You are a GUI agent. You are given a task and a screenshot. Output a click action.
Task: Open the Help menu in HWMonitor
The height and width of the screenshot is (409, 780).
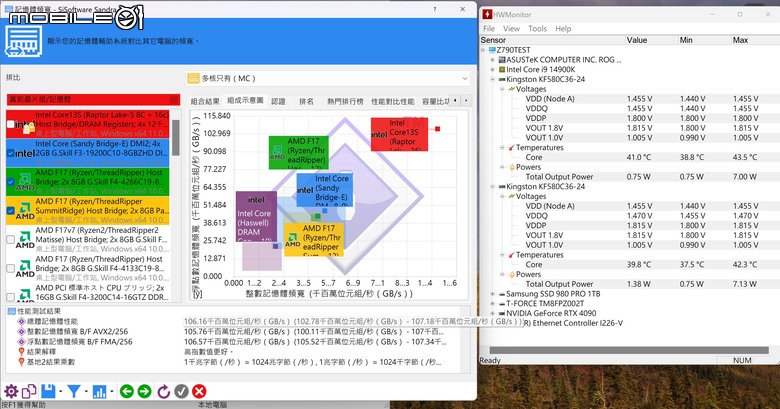tap(563, 29)
